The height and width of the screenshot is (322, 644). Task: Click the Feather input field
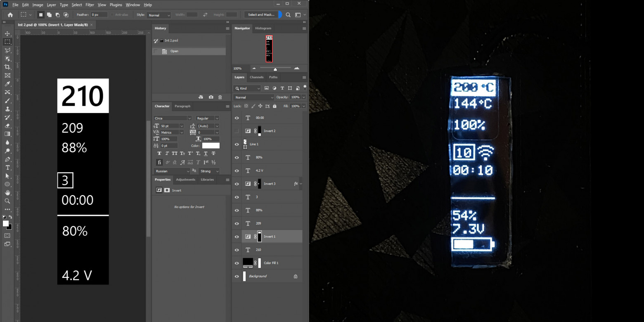click(99, 15)
